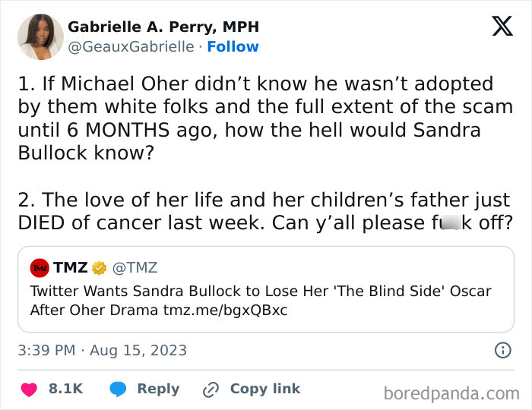
Task: Open the tmz.me/bgxQBxc link
Action: [226, 311]
